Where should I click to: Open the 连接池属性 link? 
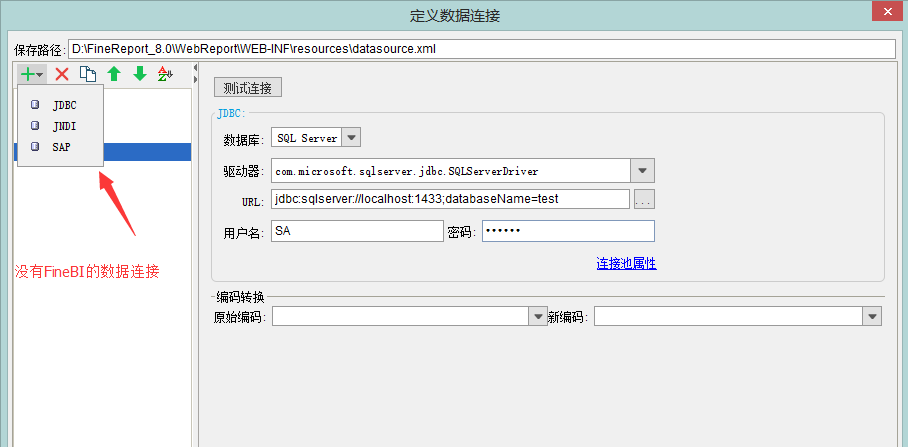(x=627, y=264)
